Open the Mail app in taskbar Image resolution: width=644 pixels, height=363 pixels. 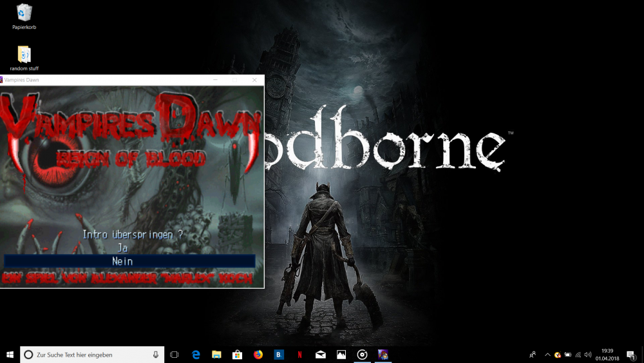pyautogui.click(x=320, y=355)
